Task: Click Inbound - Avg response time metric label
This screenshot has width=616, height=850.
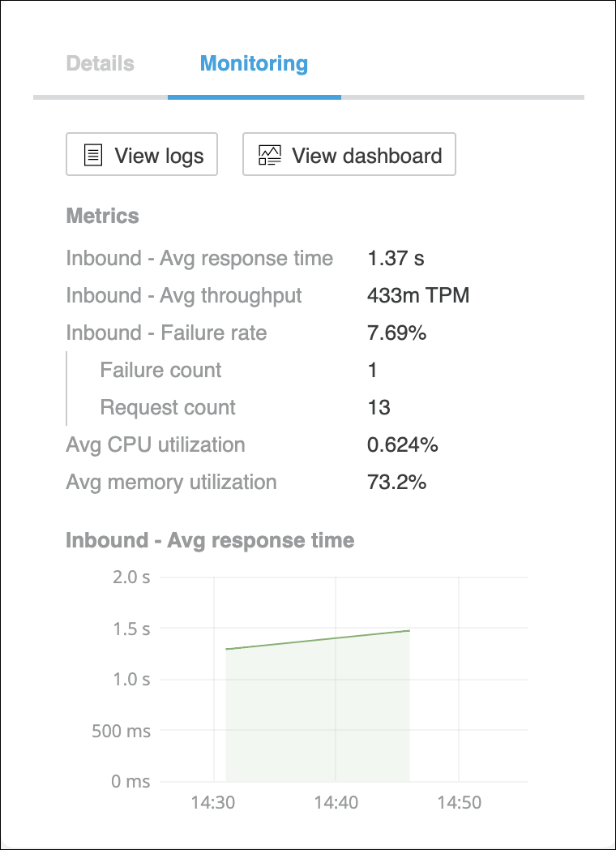Action: click(x=199, y=258)
